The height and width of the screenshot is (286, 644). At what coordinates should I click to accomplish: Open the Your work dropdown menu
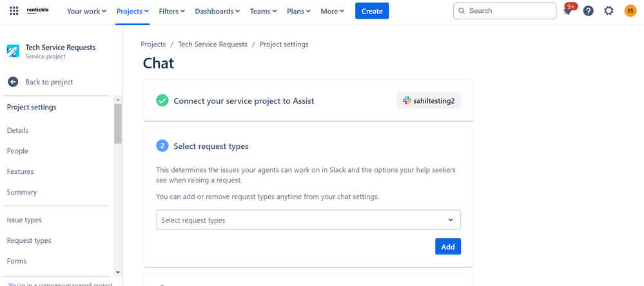coord(86,12)
